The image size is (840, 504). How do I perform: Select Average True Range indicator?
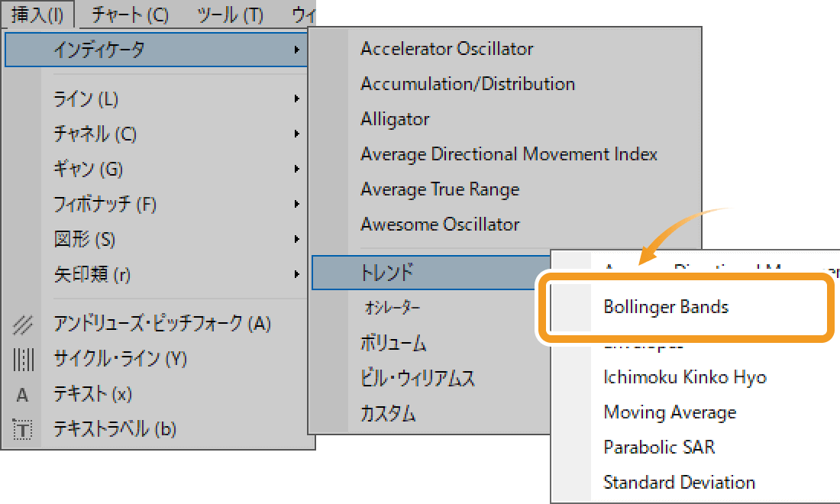point(440,189)
